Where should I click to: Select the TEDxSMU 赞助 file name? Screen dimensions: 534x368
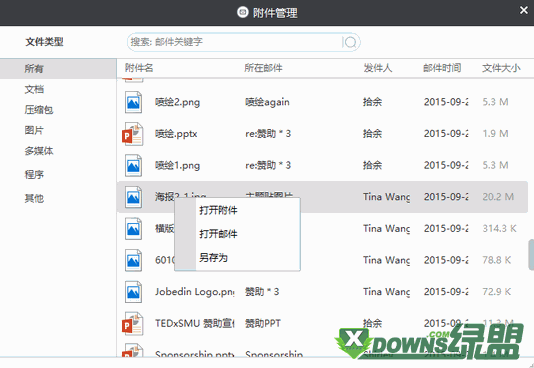click(195, 323)
